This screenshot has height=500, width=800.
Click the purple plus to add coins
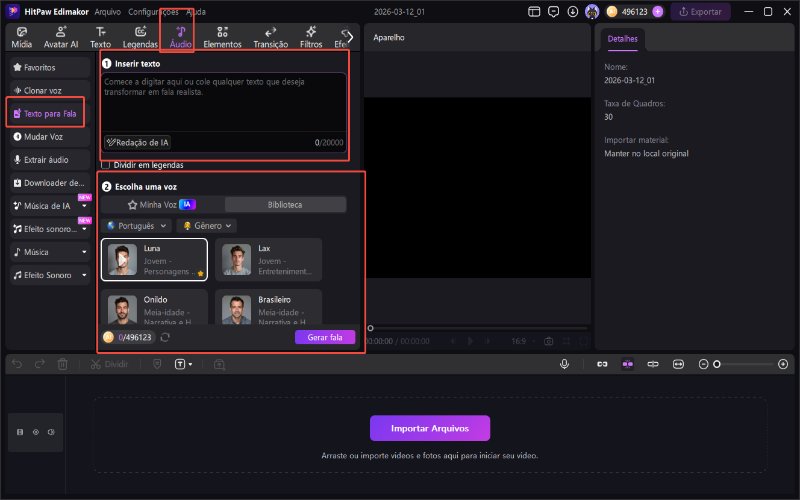pyautogui.click(x=657, y=12)
